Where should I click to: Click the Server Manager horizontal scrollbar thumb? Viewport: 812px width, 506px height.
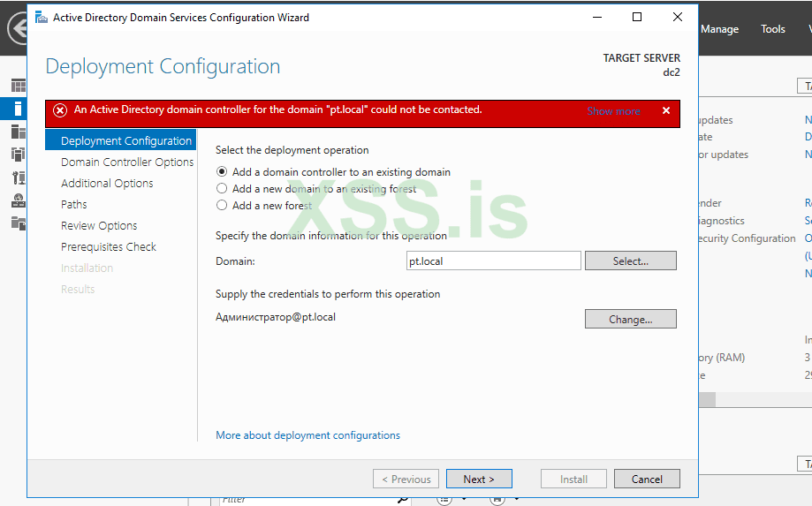click(707, 399)
